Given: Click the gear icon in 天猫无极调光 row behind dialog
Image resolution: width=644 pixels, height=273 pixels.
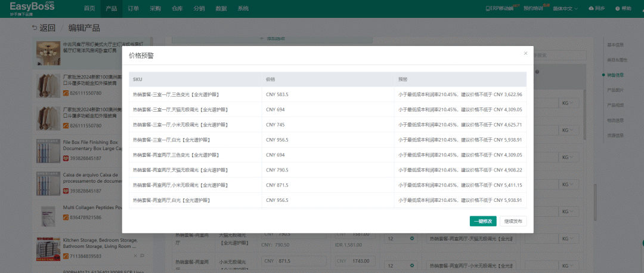Looking at the screenshot, I should pos(411,238).
